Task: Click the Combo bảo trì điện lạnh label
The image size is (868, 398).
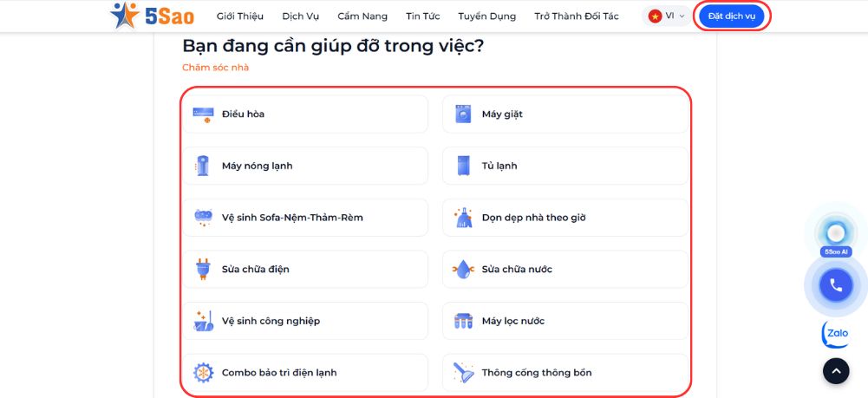Action: click(x=279, y=373)
